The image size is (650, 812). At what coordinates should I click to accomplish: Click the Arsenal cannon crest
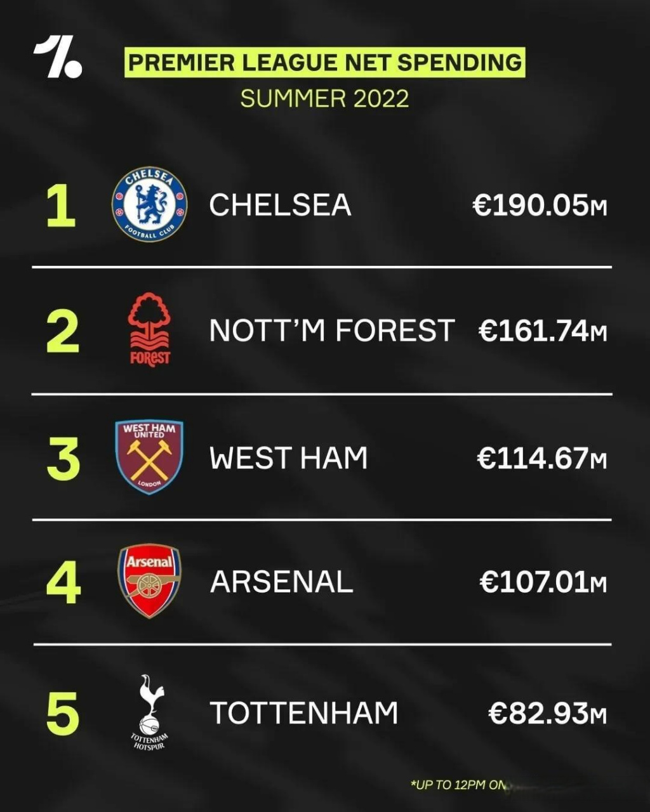pos(149,580)
